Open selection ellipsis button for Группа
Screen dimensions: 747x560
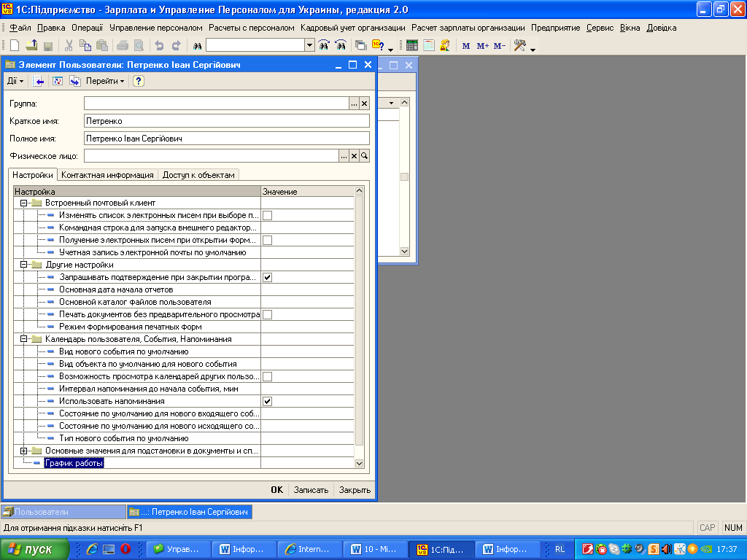point(354,104)
